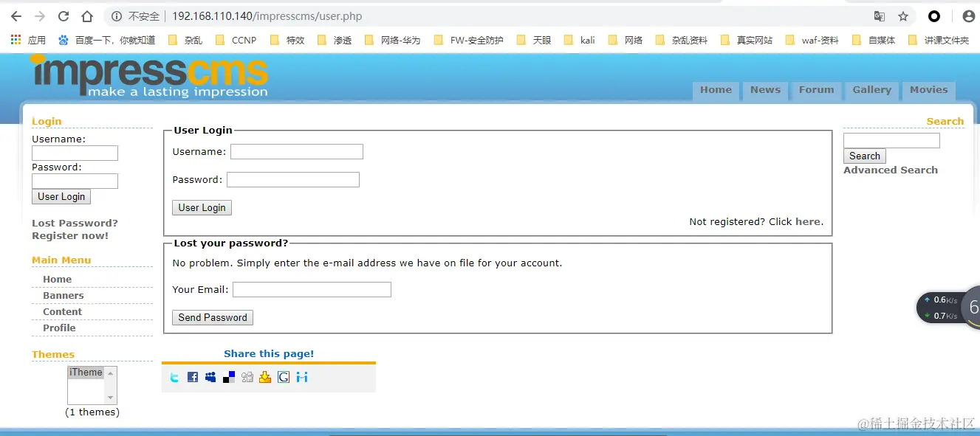This screenshot has height=436, width=980.
Task: Share page on MySpace icon
Action: (x=210, y=378)
